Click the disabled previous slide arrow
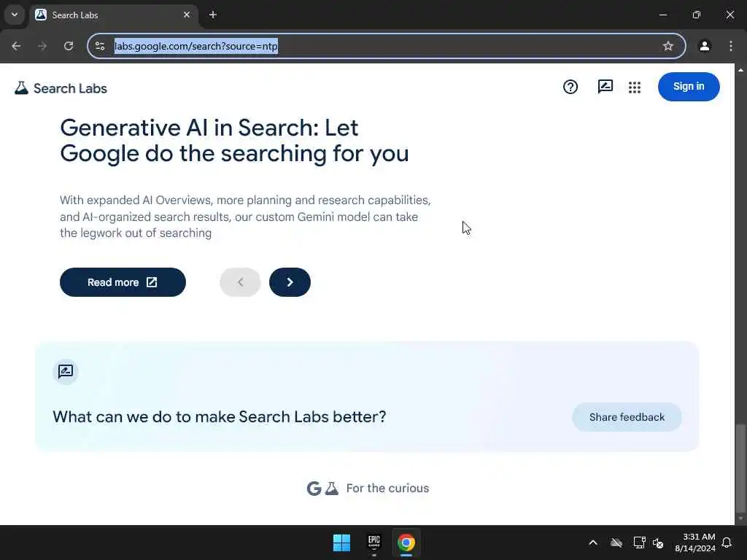The height and width of the screenshot is (560, 747). coord(240,282)
